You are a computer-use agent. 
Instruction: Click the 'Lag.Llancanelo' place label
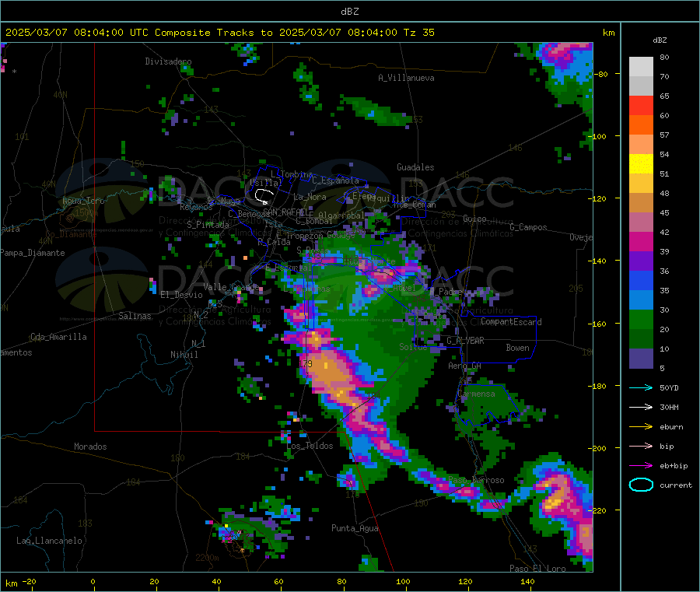49,541
